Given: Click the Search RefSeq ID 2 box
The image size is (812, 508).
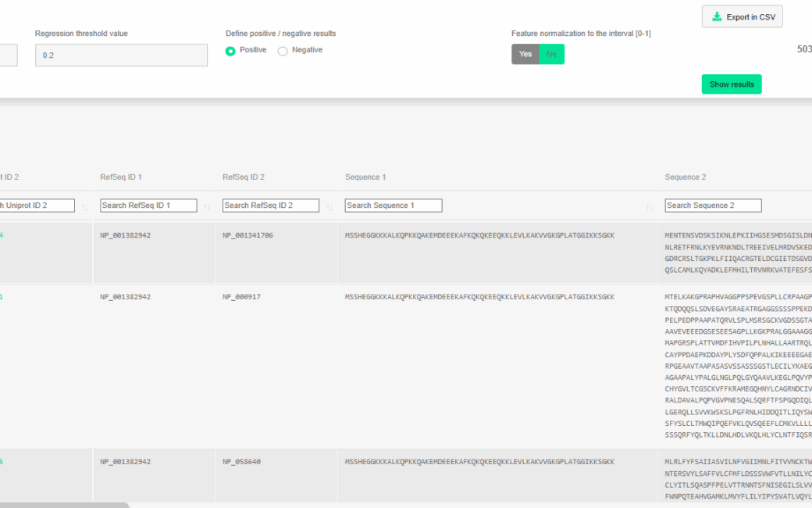Looking at the screenshot, I should point(271,206).
